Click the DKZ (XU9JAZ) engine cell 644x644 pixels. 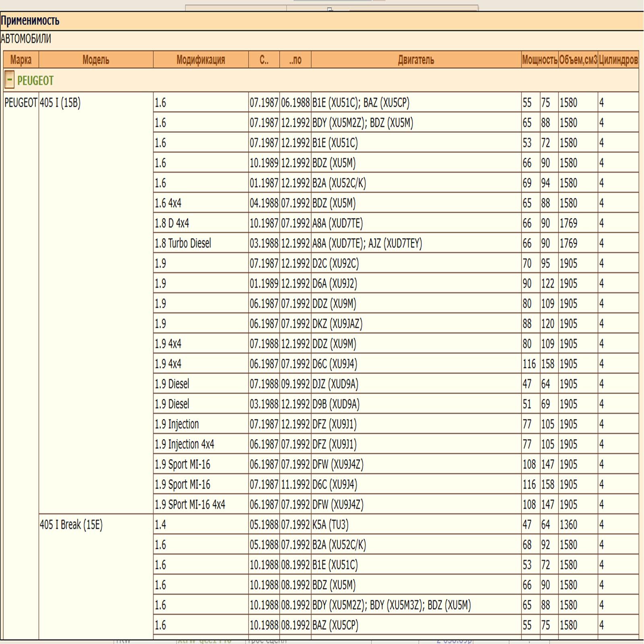click(x=337, y=324)
